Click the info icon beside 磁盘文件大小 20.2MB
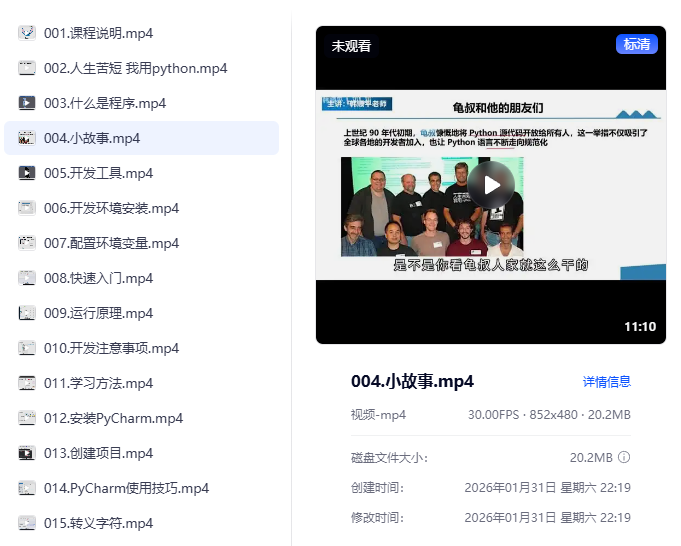 click(x=624, y=457)
